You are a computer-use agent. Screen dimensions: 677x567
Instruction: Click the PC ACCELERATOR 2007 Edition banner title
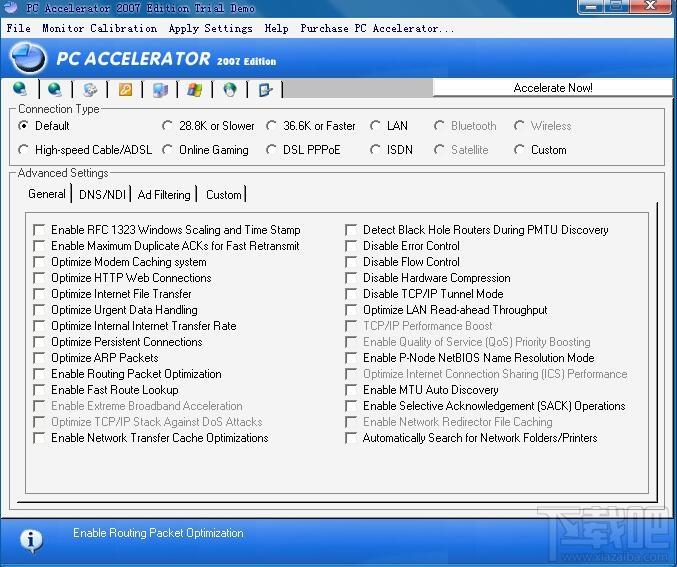166,59
